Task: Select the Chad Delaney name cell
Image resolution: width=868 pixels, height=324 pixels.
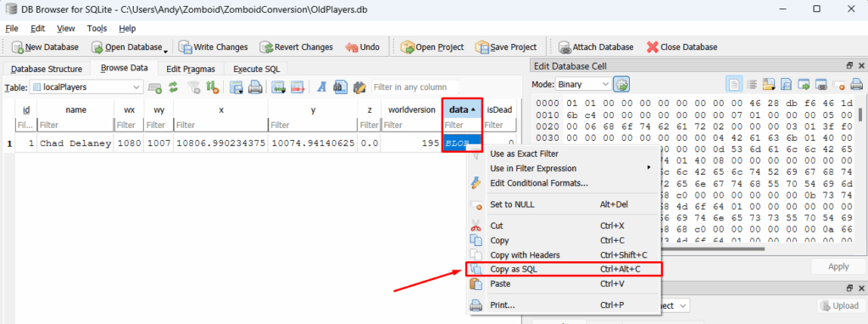Action: coord(75,142)
